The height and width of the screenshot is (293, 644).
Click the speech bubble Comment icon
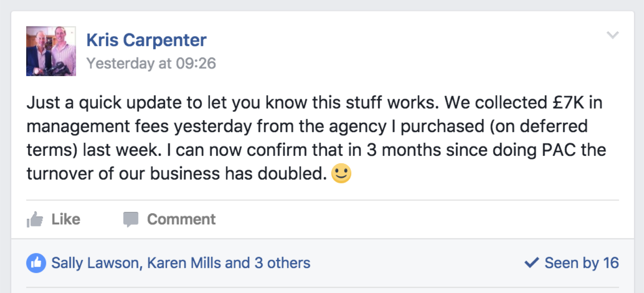[131, 219]
